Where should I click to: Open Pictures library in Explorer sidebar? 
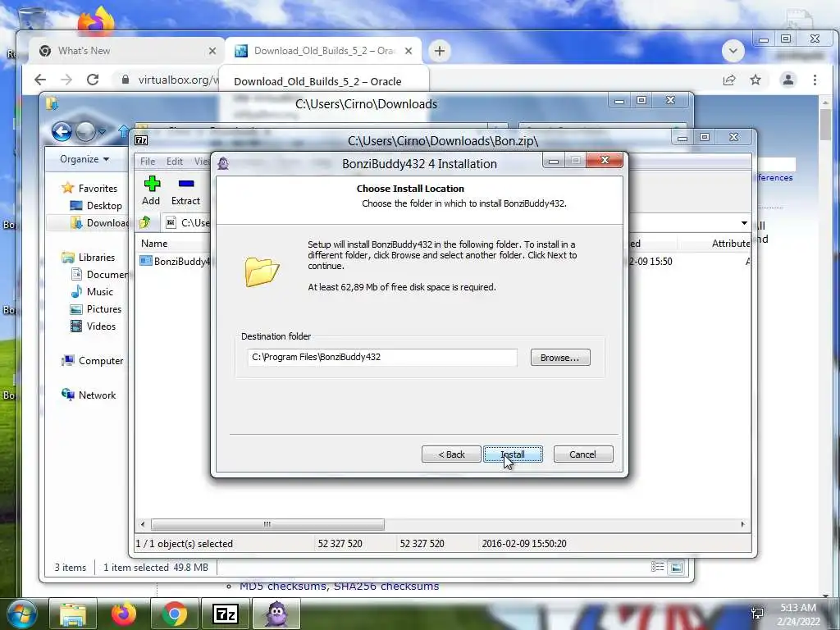click(x=97, y=309)
